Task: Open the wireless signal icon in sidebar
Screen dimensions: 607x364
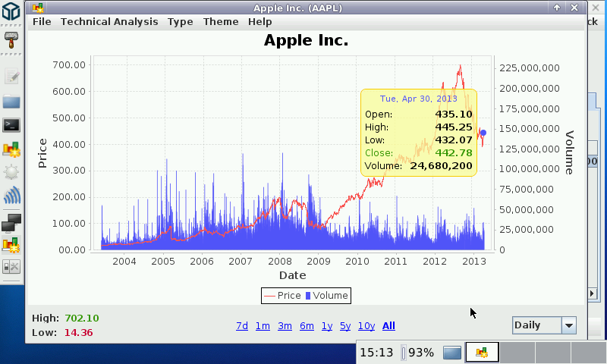Action: click(12, 195)
